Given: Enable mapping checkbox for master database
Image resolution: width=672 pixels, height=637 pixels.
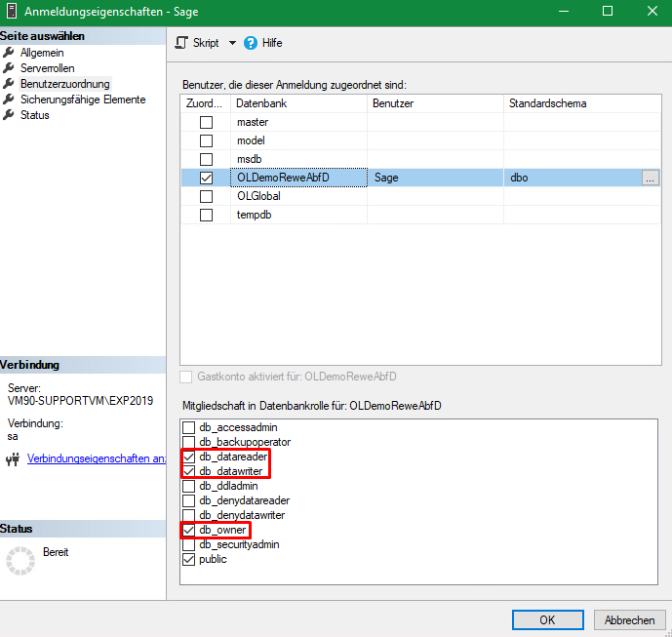Looking at the screenshot, I should (x=206, y=123).
